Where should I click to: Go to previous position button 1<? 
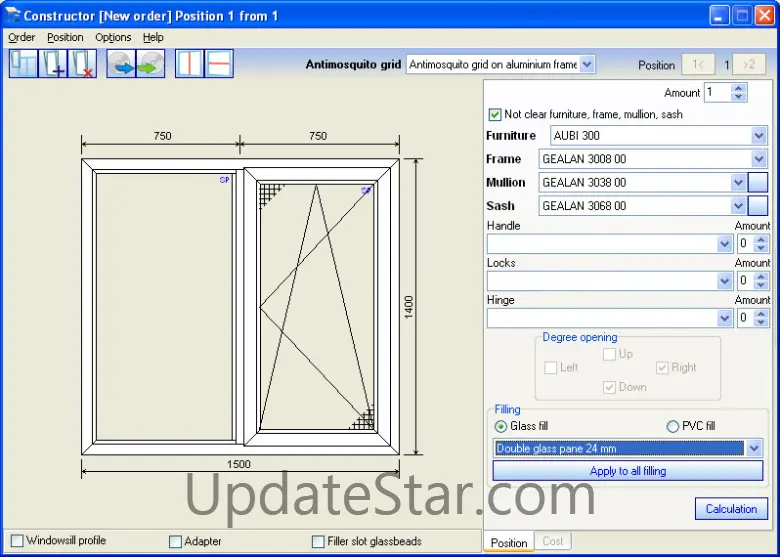point(697,65)
